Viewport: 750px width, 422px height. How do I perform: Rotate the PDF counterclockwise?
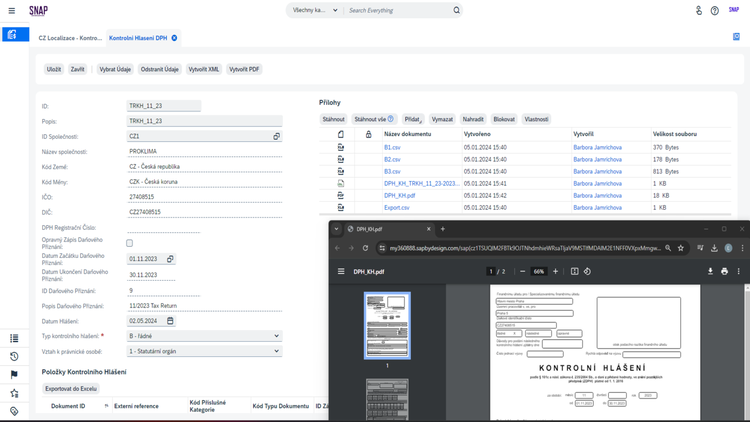pos(587,271)
